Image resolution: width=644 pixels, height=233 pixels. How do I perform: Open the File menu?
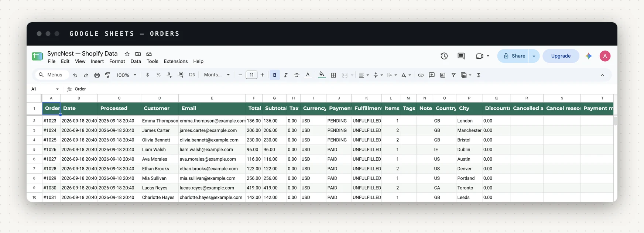tap(51, 61)
